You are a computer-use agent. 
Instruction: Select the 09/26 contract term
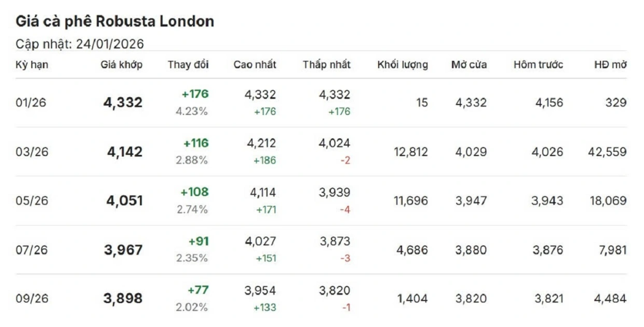point(31,299)
